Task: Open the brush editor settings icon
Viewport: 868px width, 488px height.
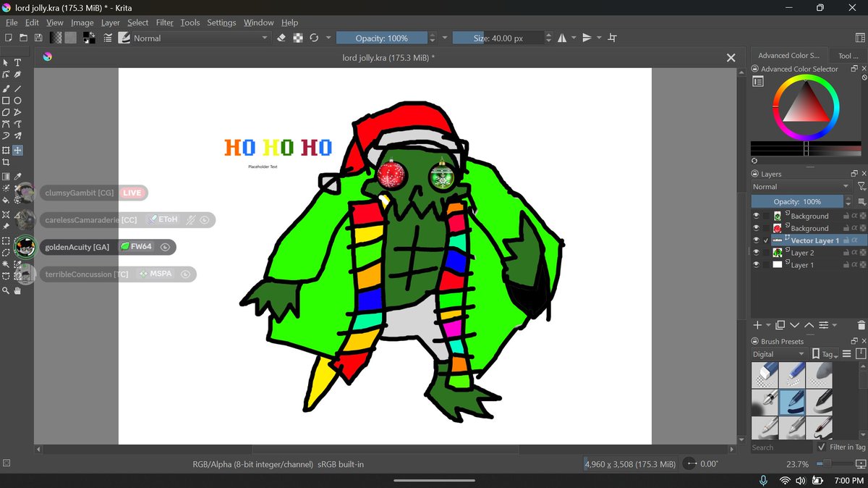Action: tap(107, 38)
